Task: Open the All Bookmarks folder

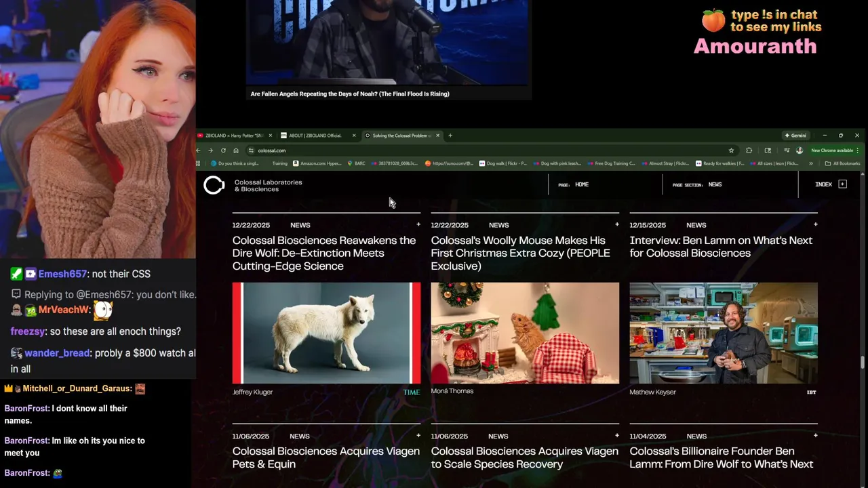Action: pos(842,163)
